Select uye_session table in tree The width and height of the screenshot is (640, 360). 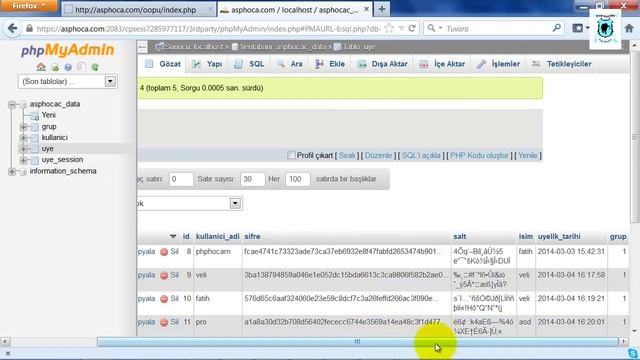point(62,160)
